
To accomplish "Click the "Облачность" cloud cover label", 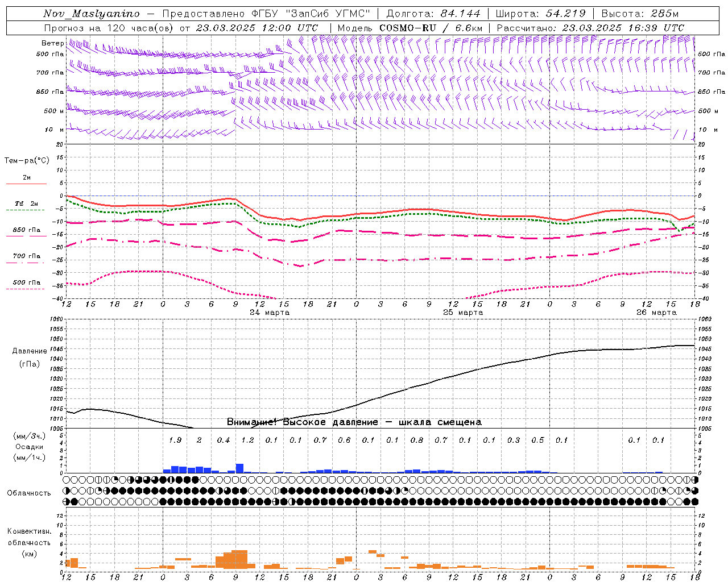I will coord(29,493).
